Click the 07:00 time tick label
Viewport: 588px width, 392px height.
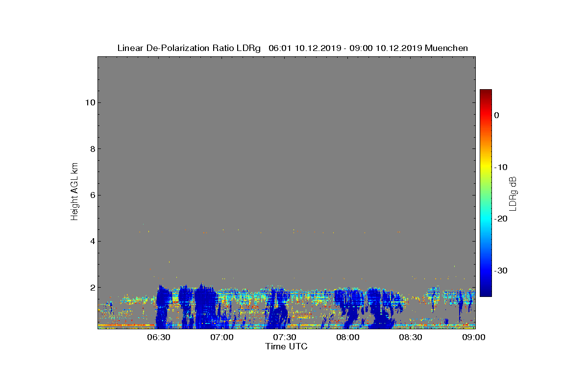coord(222,337)
